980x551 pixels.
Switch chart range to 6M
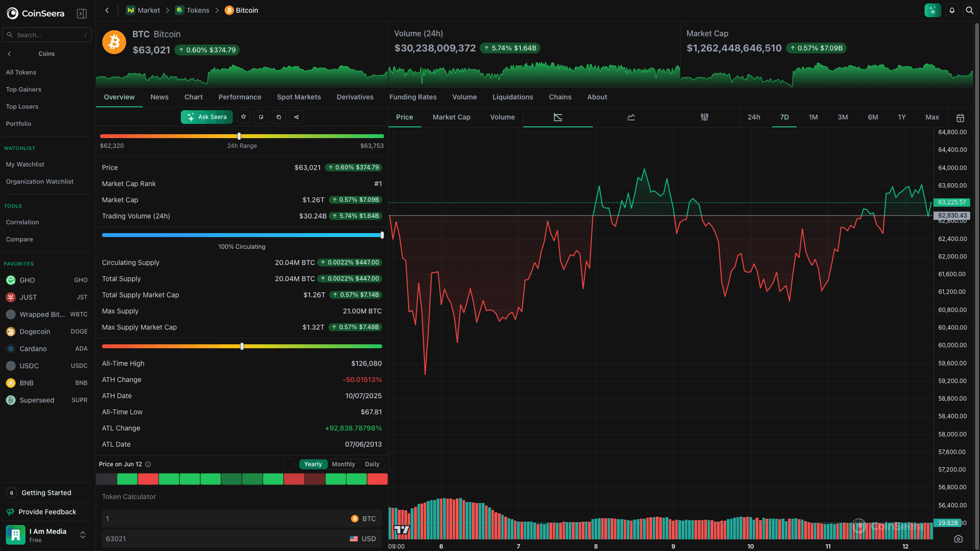point(873,117)
